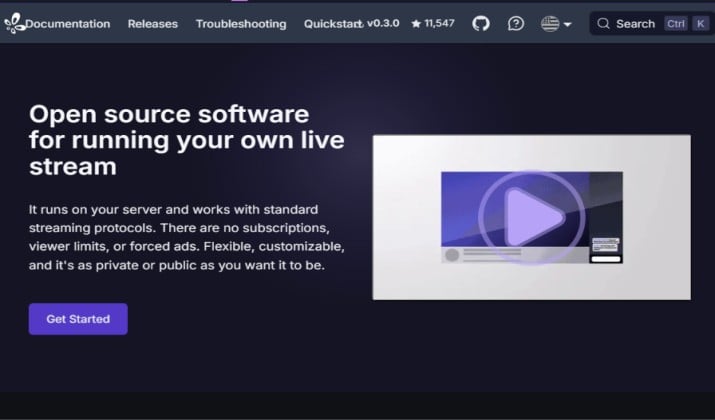The image size is (715, 420).
Task: Play the demo video
Action: (532, 217)
